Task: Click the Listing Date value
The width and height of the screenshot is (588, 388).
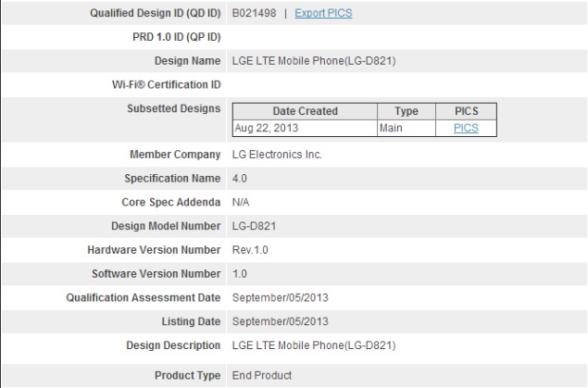Action: (279, 321)
